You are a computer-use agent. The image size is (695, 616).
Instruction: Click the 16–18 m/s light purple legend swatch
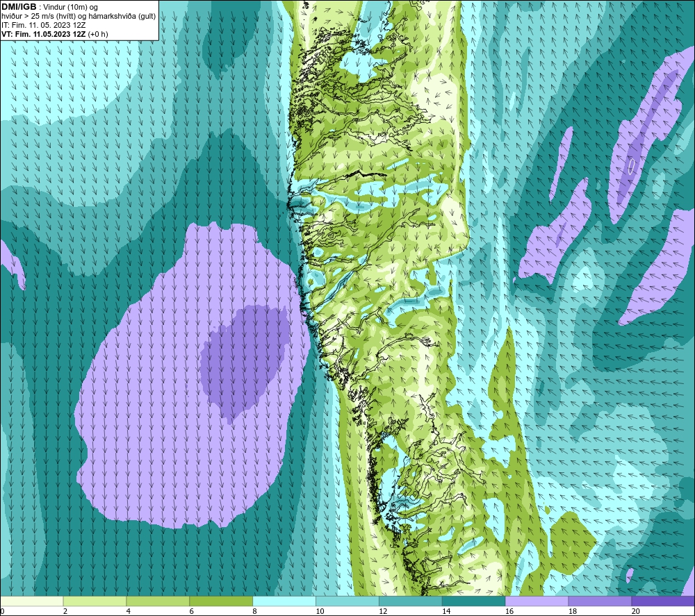pyautogui.click(x=537, y=601)
